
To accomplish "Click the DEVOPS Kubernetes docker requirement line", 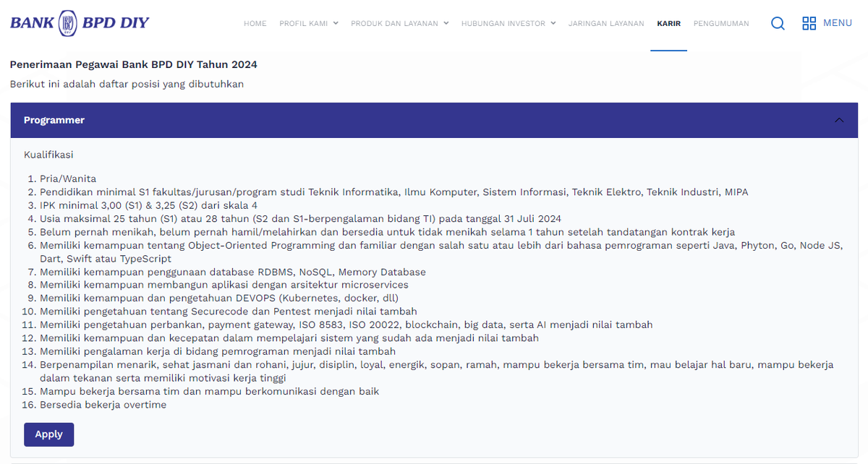I will pos(219,298).
